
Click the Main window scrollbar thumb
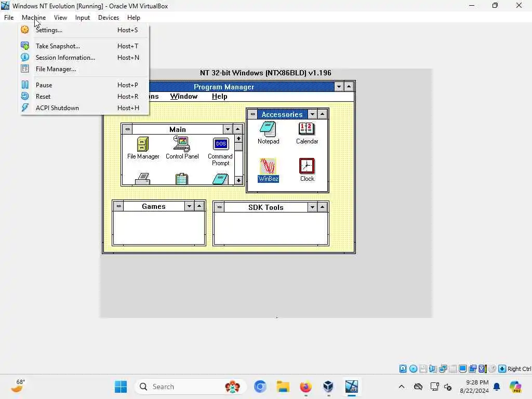tap(238, 147)
